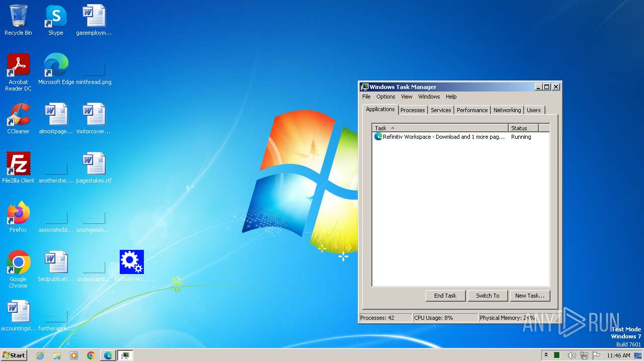The width and height of the screenshot is (644, 362).
Task: Select motorcover... Word document
Action: point(94,119)
